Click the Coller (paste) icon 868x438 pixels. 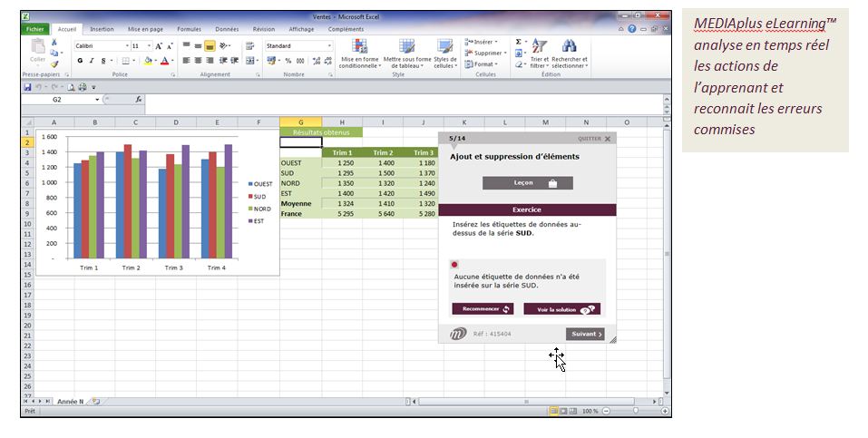[38, 48]
